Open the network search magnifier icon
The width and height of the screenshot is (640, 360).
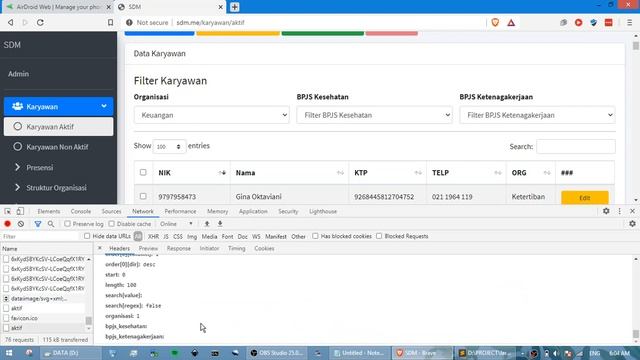pos(51,224)
